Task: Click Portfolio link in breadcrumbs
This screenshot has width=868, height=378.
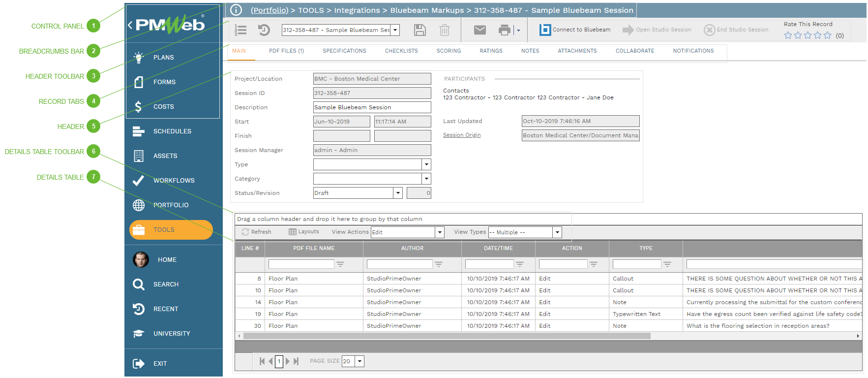Action: click(x=269, y=10)
